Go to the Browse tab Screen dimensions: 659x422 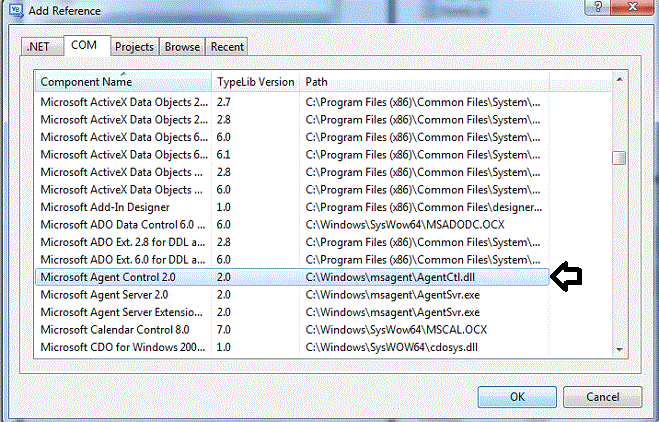click(x=182, y=47)
